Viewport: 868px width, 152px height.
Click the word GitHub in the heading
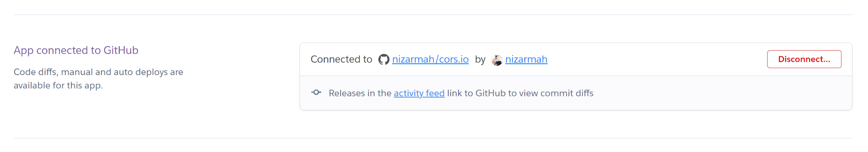point(121,50)
